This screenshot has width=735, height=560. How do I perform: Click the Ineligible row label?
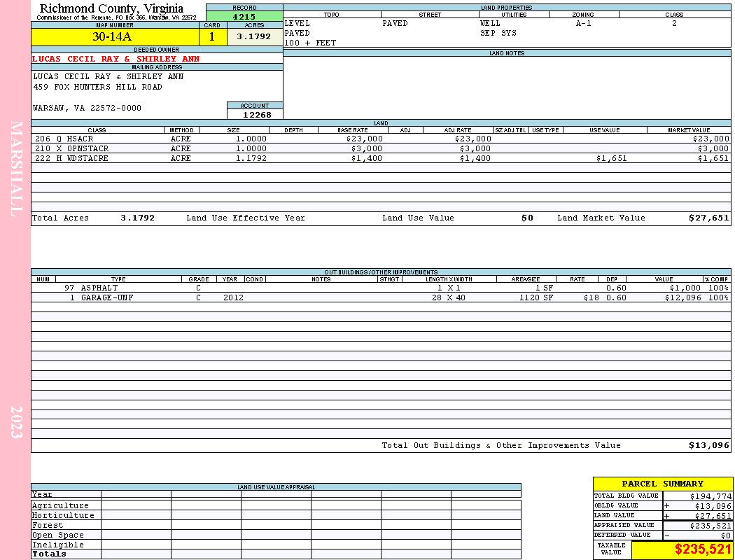tap(58, 545)
